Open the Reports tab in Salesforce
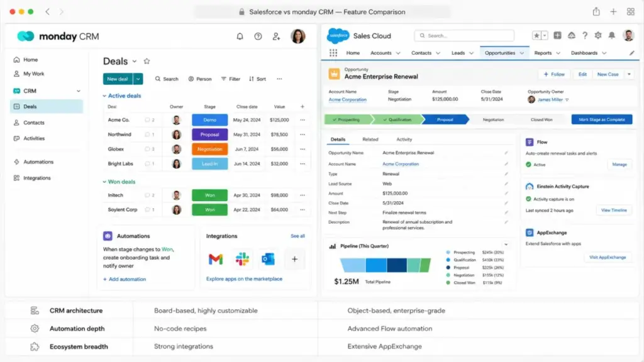 543,53
